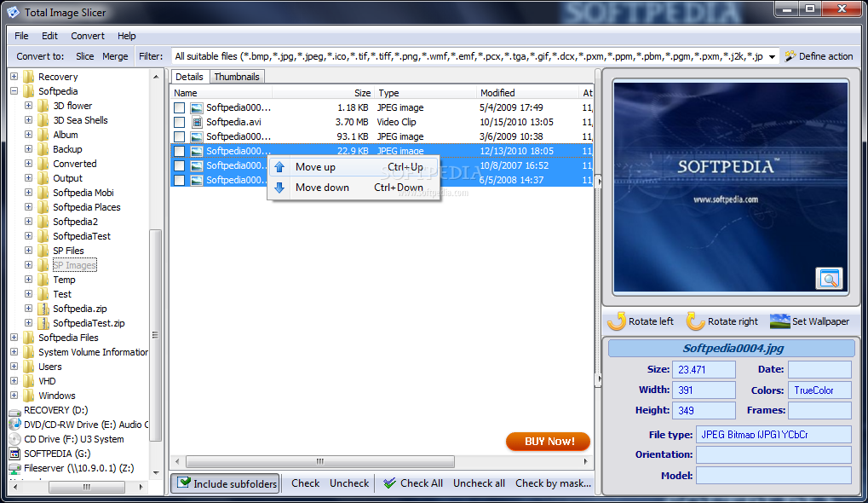Click the Slice conversion button
The image size is (868, 503).
click(x=84, y=56)
